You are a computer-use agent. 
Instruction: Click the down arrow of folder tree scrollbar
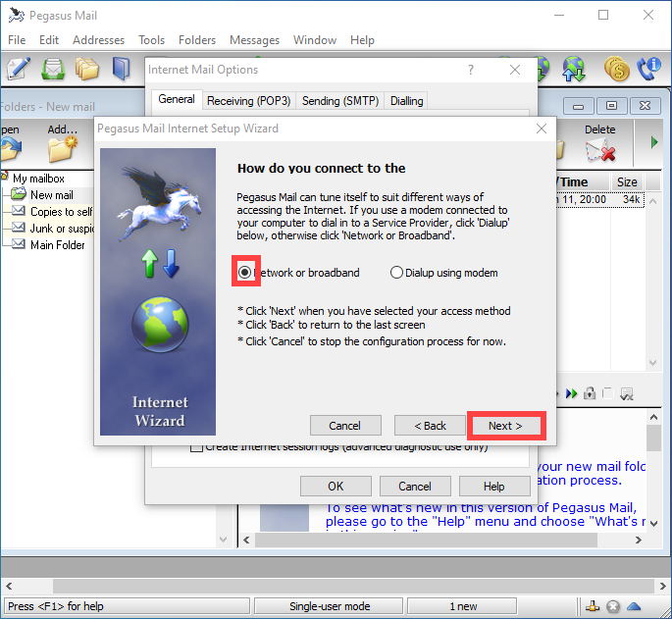(x=224, y=539)
